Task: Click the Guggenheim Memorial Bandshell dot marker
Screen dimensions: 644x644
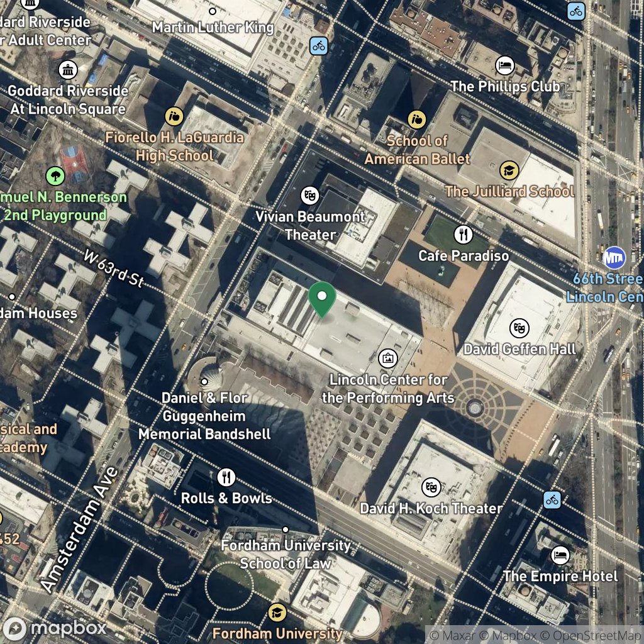Action: pyautogui.click(x=204, y=382)
